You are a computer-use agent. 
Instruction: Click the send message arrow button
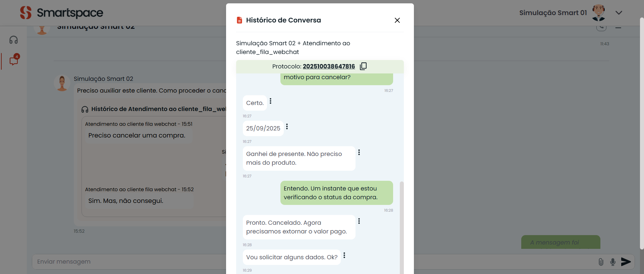point(626,262)
